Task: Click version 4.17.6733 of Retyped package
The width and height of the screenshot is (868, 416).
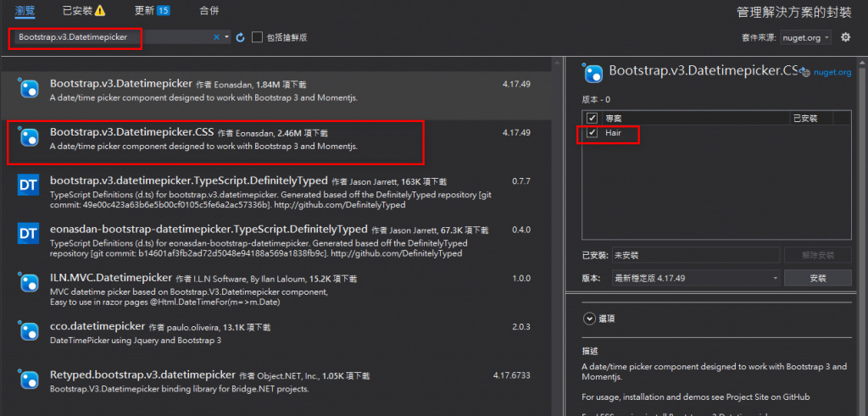Action: pos(511,375)
